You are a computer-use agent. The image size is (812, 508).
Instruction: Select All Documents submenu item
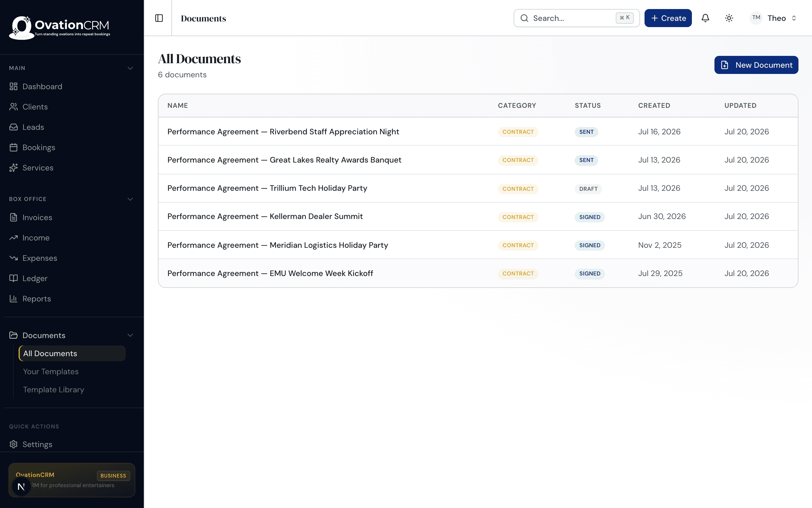pyautogui.click(x=72, y=353)
